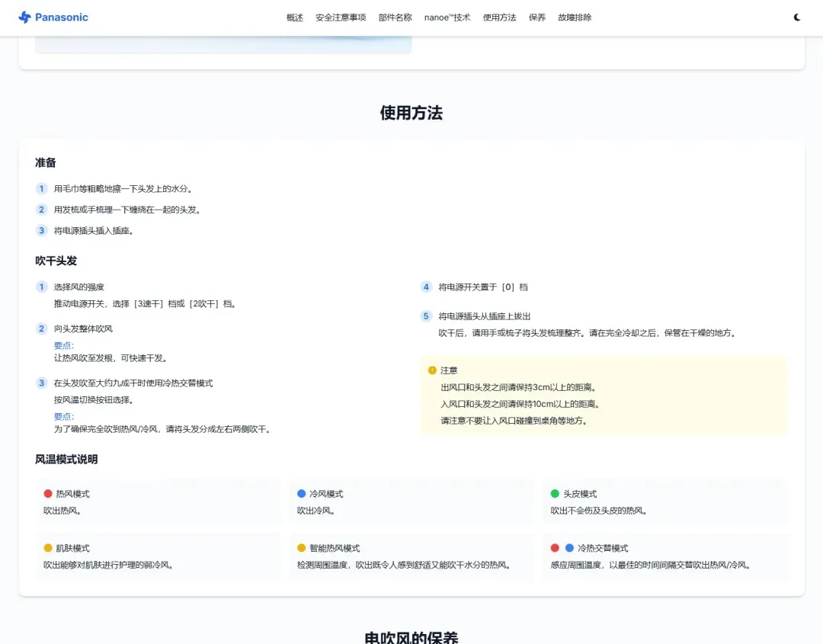Click step badge 5 beside 将电源插头从插座上拔出
The image size is (823, 644).
click(425, 316)
